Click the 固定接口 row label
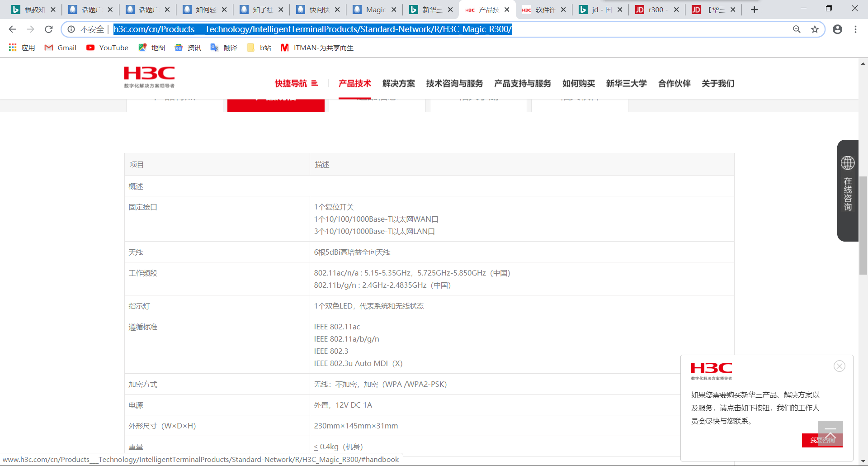 pos(143,207)
